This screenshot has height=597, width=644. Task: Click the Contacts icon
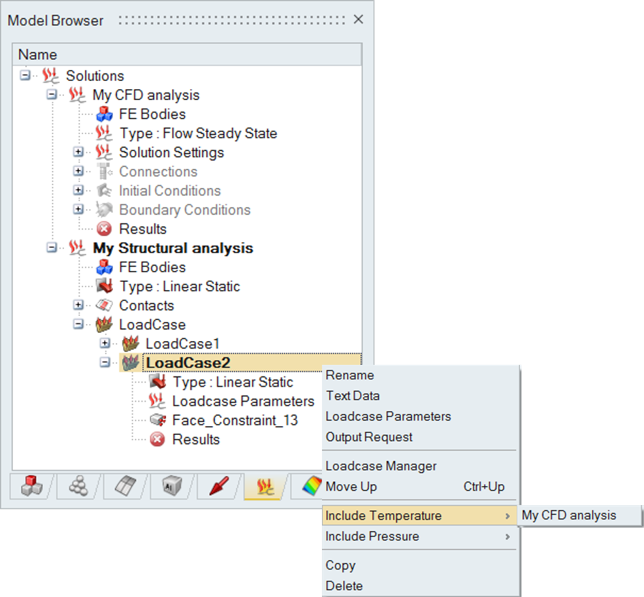(x=104, y=305)
